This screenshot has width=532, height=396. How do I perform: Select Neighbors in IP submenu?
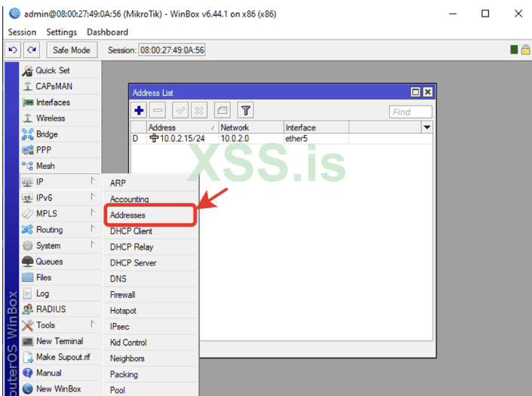[x=150, y=358]
